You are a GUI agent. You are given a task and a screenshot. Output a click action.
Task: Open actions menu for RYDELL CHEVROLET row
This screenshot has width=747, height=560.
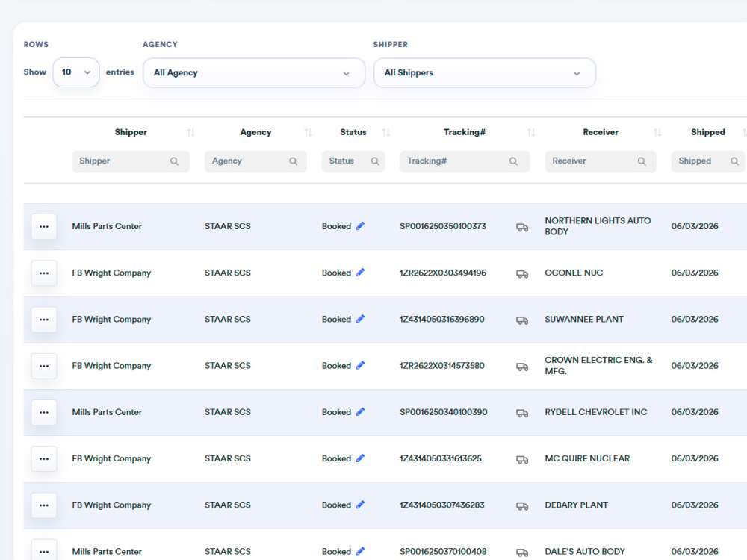(44, 412)
